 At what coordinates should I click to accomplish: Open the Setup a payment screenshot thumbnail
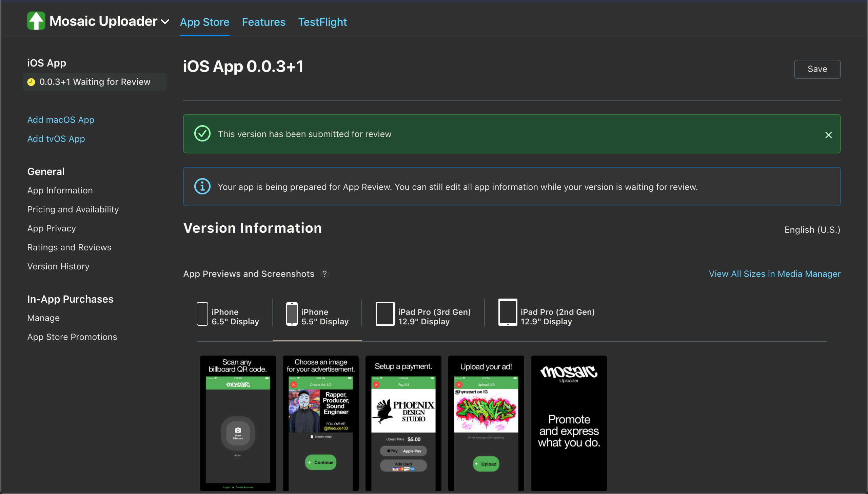tap(403, 423)
